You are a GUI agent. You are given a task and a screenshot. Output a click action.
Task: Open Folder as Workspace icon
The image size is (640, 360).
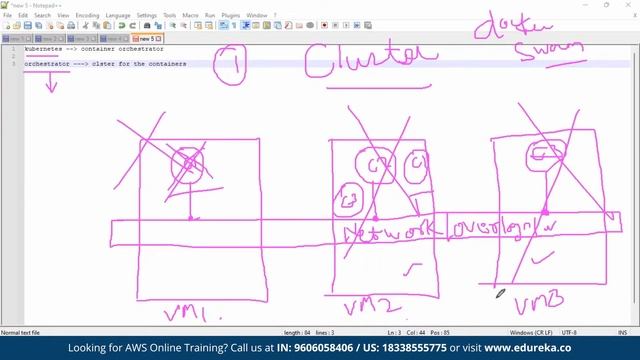tap(299, 26)
